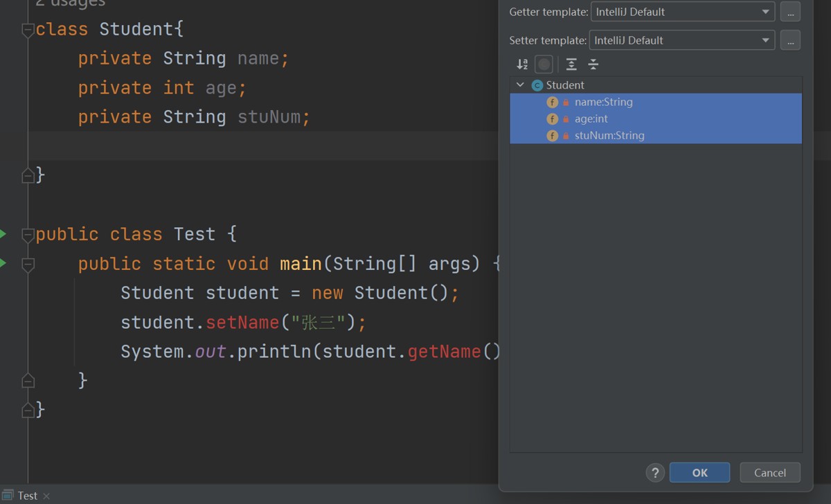The height and width of the screenshot is (504, 831).
Task: Collapse the main method code fold
Action: [x=28, y=264]
